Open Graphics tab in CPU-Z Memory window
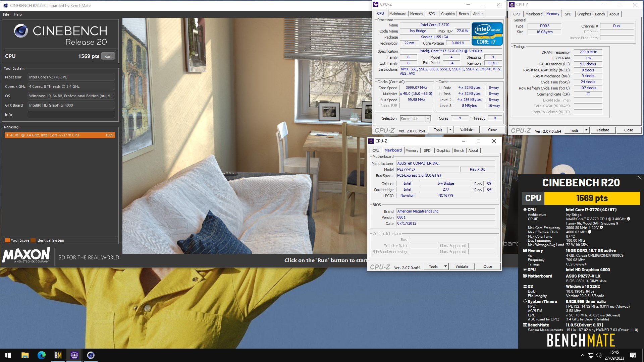The width and height of the screenshot is (644, 362). (x=584, y=14)
